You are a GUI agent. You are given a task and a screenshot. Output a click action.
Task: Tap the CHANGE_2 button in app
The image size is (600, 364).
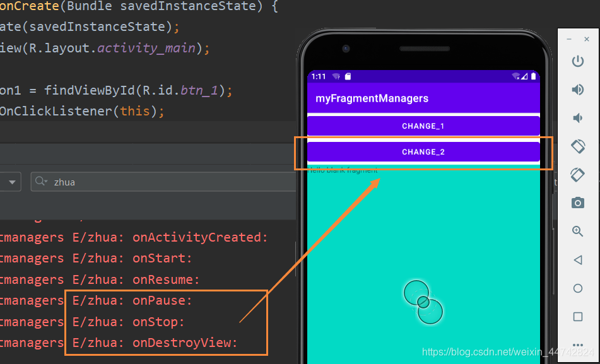[x=423, y=152]
